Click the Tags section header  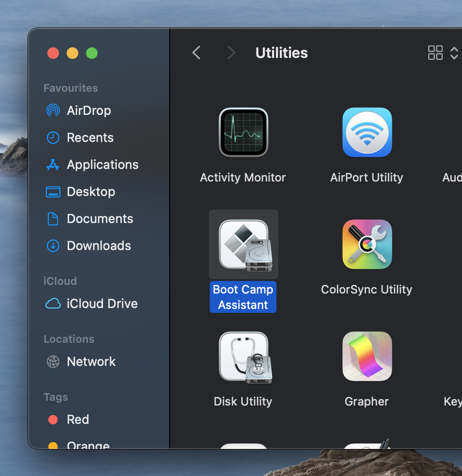(56, 397)
